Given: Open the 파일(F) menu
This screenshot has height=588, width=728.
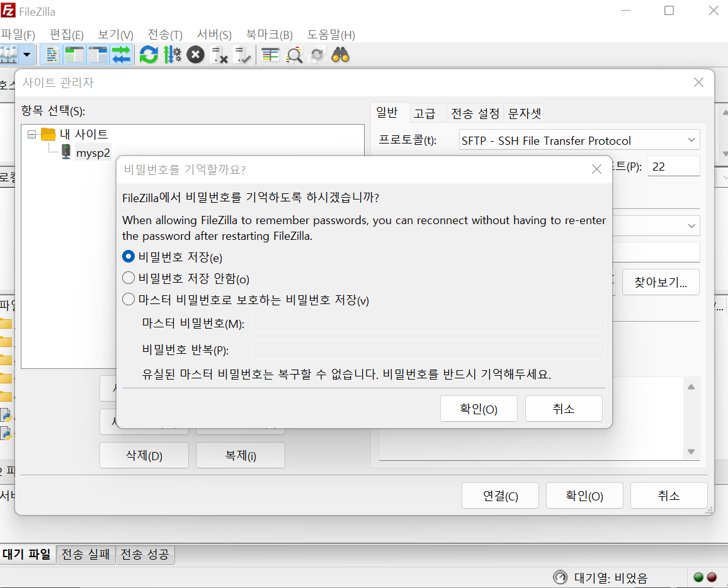Looking at the screenshot, I should tap(18, 35).
